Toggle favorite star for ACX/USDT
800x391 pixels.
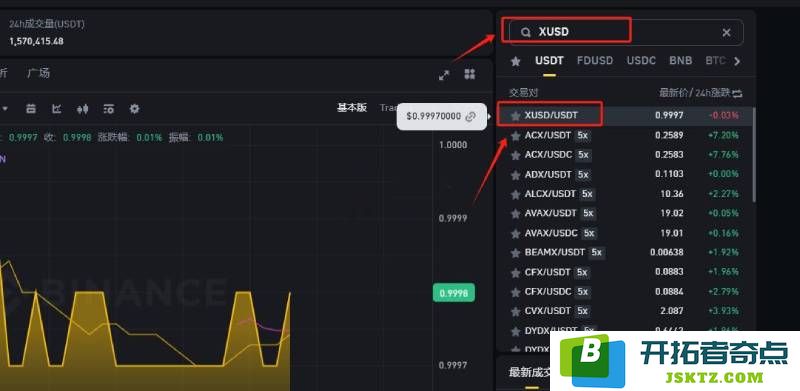point(515,136)
